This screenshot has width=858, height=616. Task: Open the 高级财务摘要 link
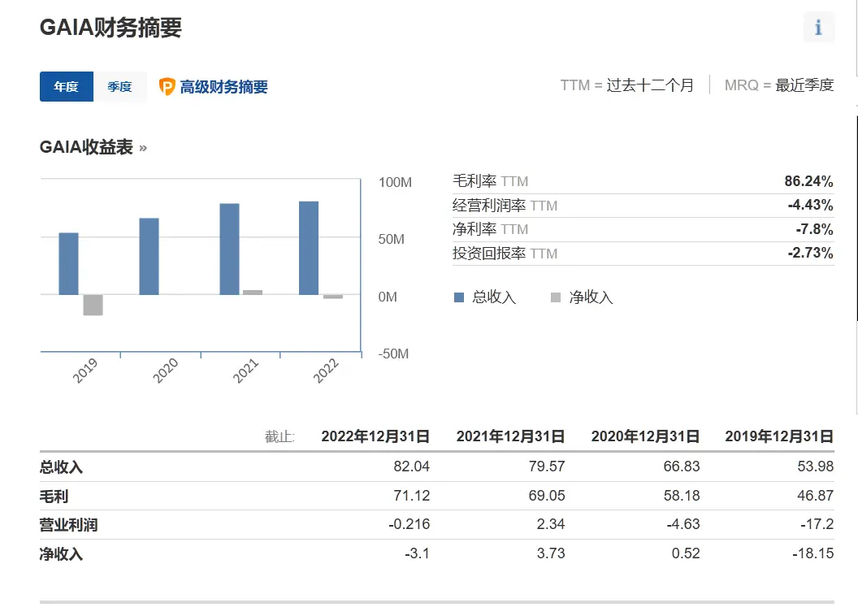[223, 86]
